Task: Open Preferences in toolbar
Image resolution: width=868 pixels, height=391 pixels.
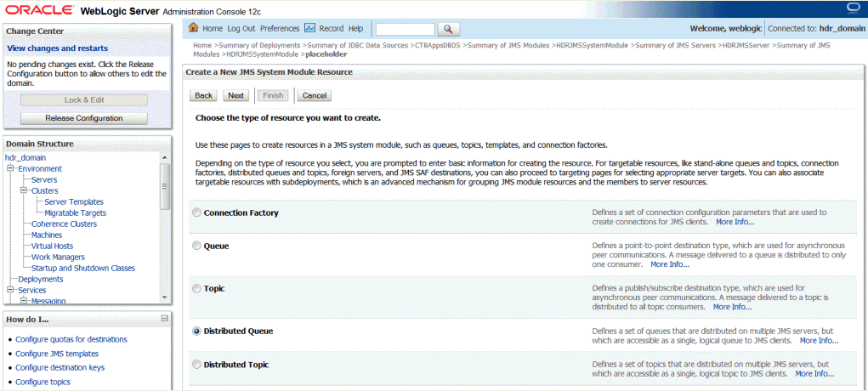Action: coord(280,28)
